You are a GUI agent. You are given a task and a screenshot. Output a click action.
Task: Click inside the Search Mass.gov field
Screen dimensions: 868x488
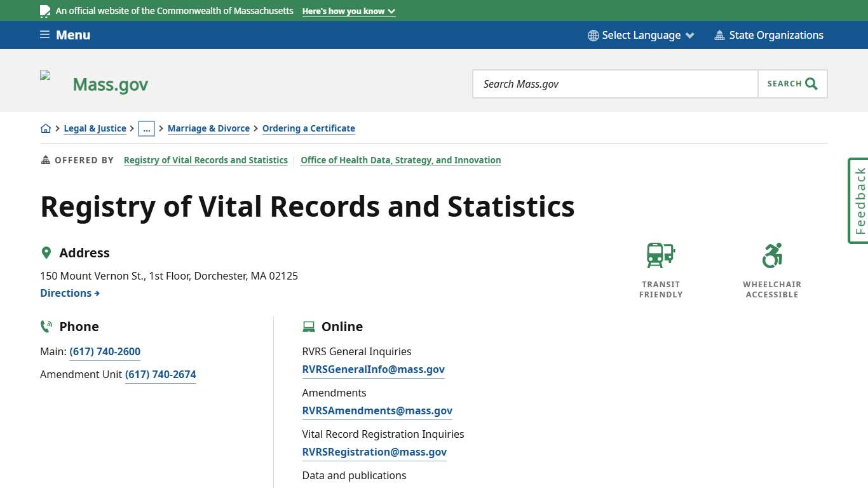(614, 83)
